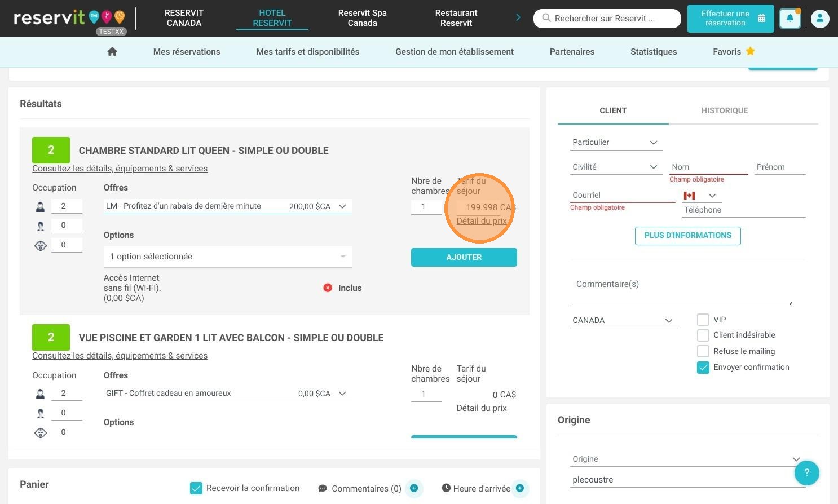
Task: Click the green 2 badge for Chambre Standard
Action: (51, 150)
